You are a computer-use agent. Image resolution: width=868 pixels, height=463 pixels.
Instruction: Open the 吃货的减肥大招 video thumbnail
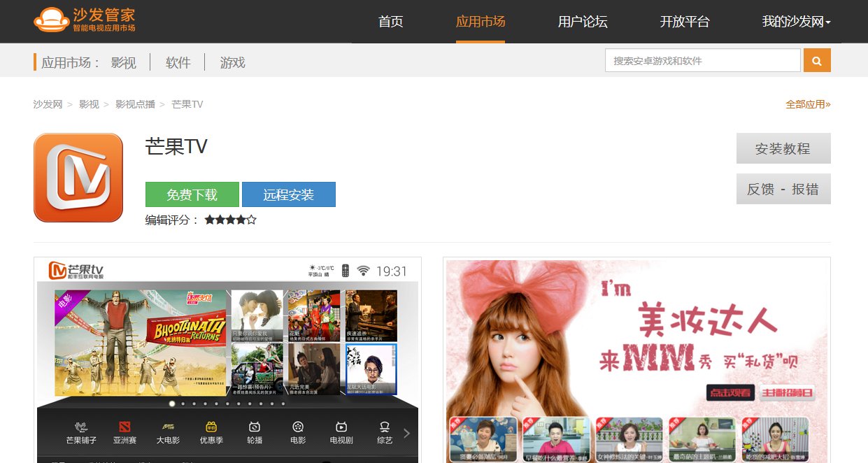(x=776, y=439)
